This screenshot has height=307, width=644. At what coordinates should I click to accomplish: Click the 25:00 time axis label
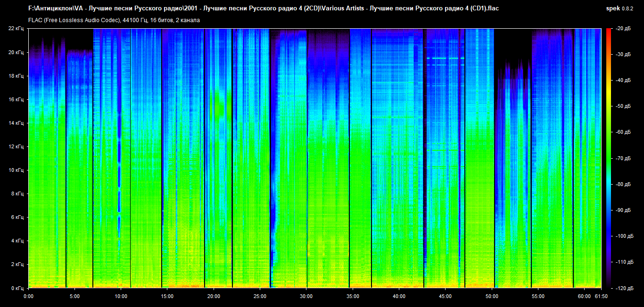260,297
